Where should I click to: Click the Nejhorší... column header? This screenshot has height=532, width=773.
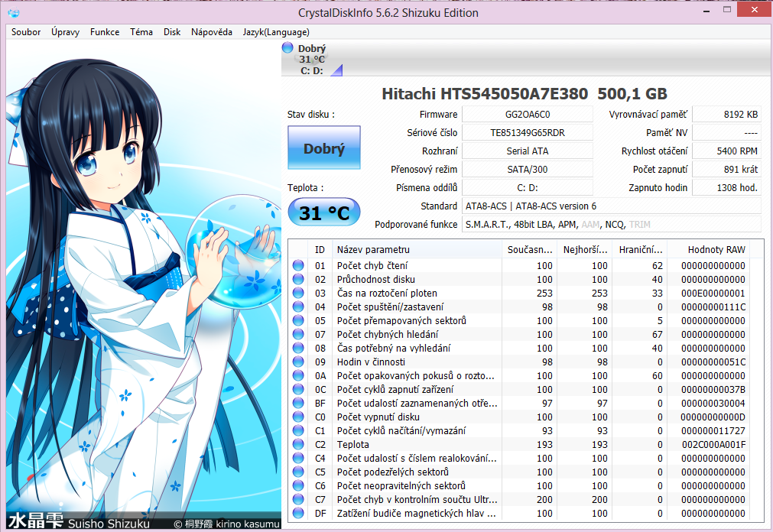click(x=585, y=249)
